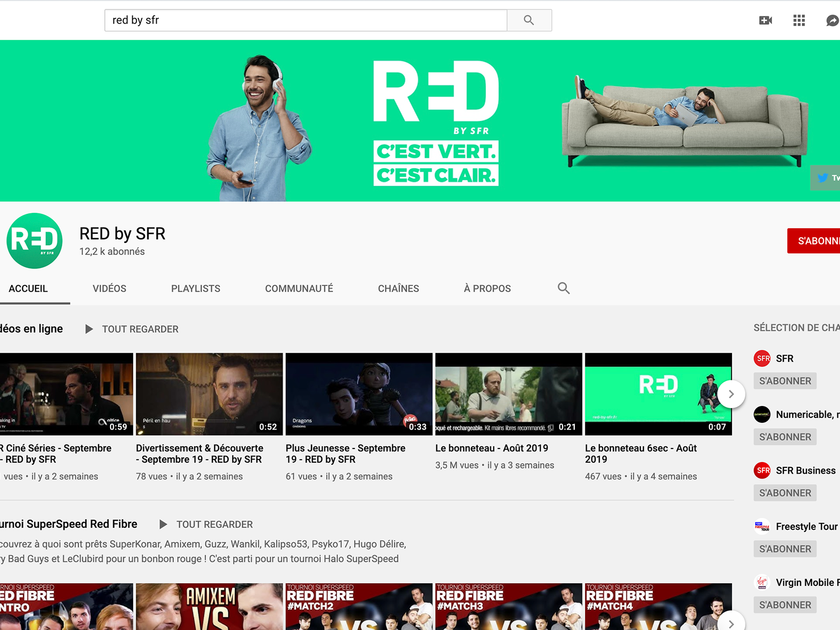Click the search magnifier button
Image resolution: width=840 pixels, height=630 pixels.
tap(529, 20)
